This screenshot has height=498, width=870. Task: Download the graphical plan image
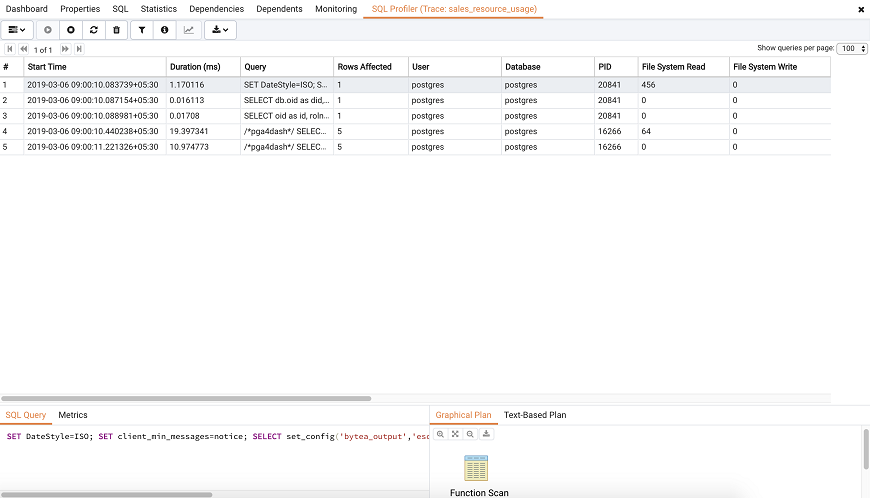tap(486, 434)
